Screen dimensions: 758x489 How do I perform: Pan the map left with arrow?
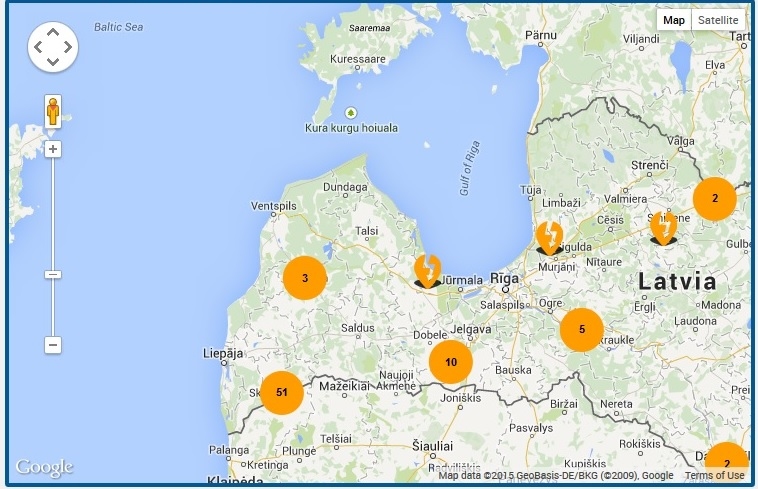(38, 47)
